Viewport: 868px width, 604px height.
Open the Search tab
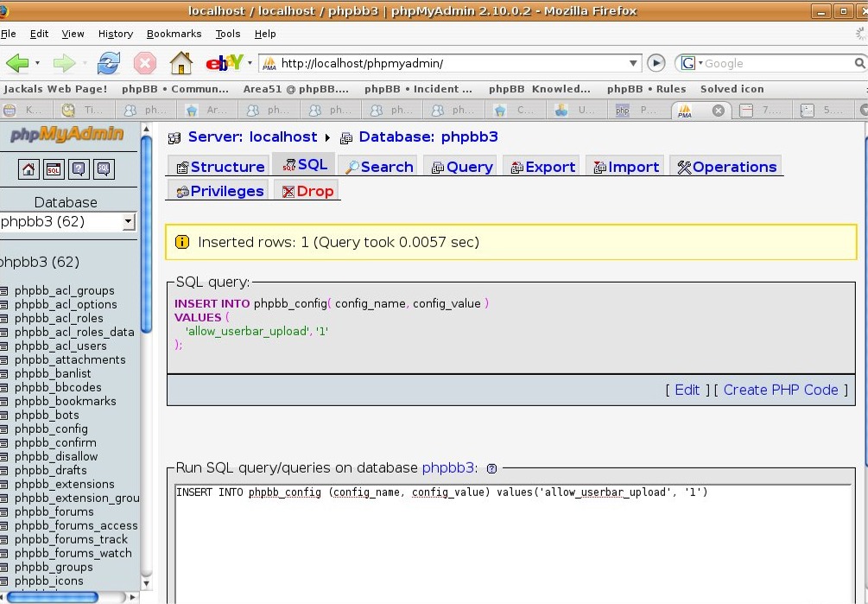pos(378,167)
